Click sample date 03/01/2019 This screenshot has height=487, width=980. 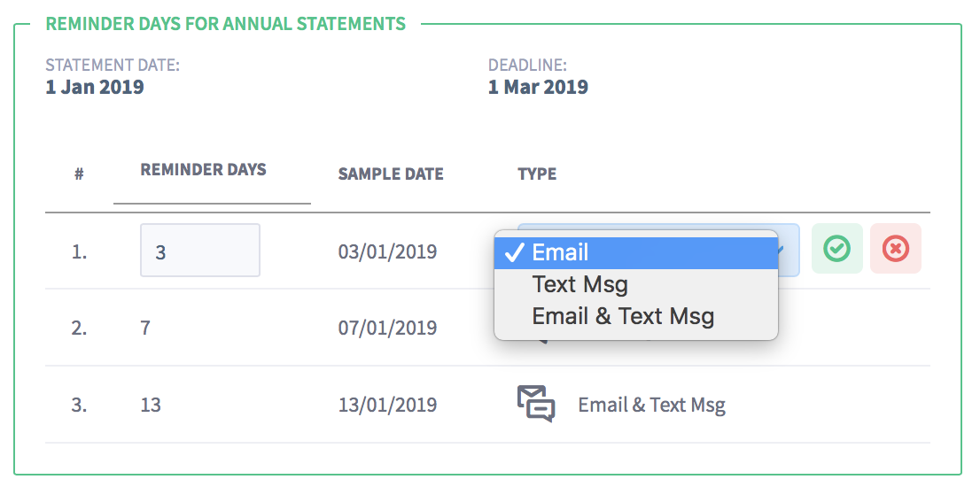tap(387, 251)
